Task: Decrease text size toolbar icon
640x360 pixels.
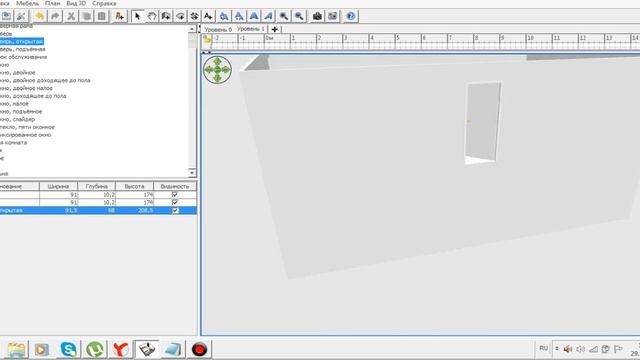Action: (x=239, y=16)
